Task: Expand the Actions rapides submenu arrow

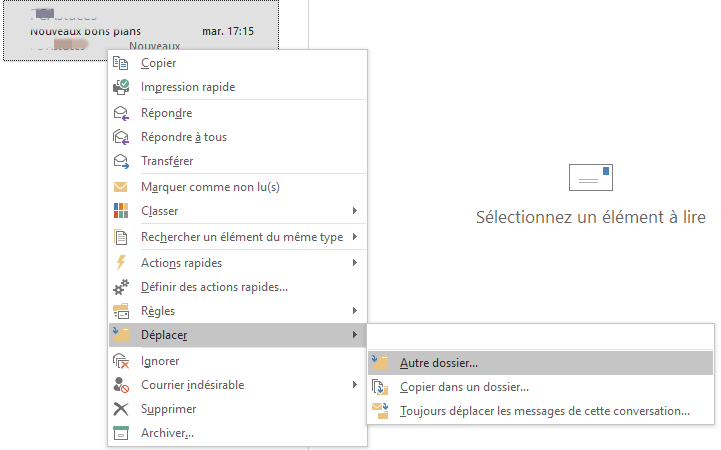Action: pyautogui.click(x=355, y=263)
